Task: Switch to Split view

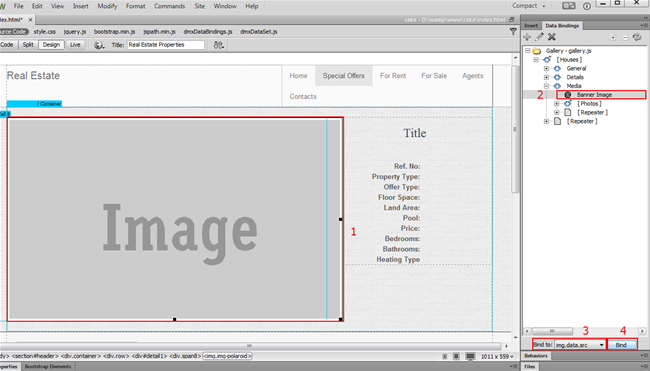Action: [28, 45]
